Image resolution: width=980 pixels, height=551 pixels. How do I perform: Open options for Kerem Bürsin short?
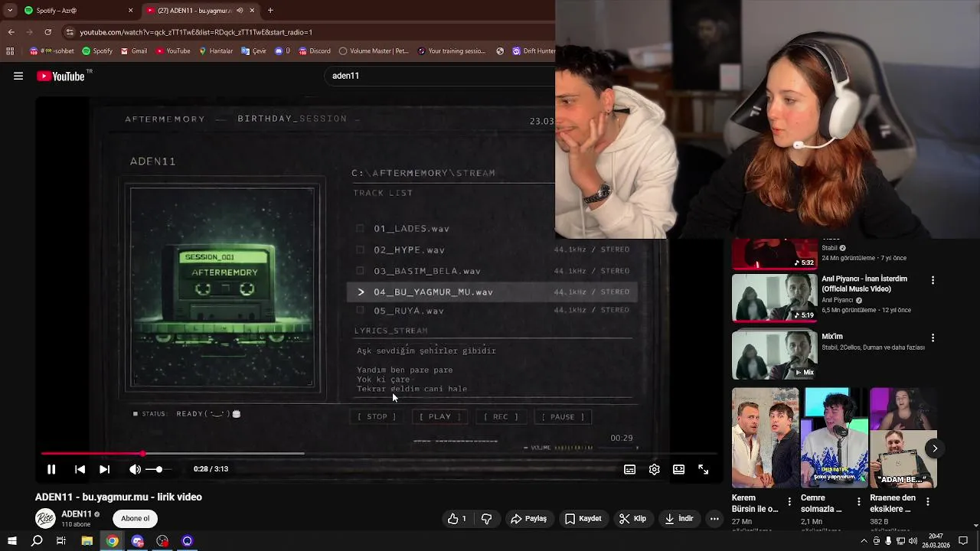click(789, 502)
